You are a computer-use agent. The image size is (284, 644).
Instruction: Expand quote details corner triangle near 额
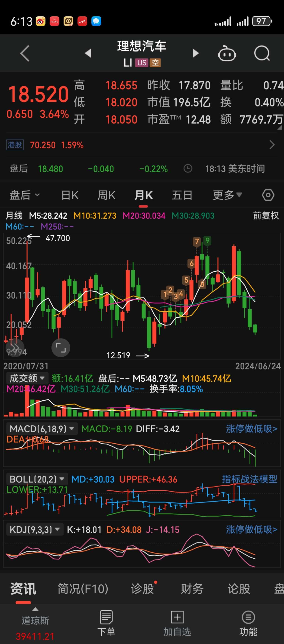[280, 127]
